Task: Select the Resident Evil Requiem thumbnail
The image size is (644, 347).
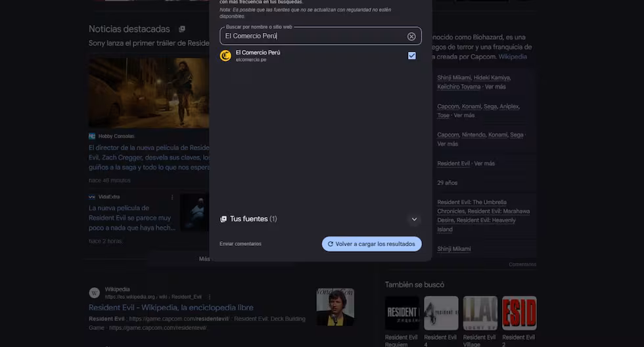Action: click(402, 313)
